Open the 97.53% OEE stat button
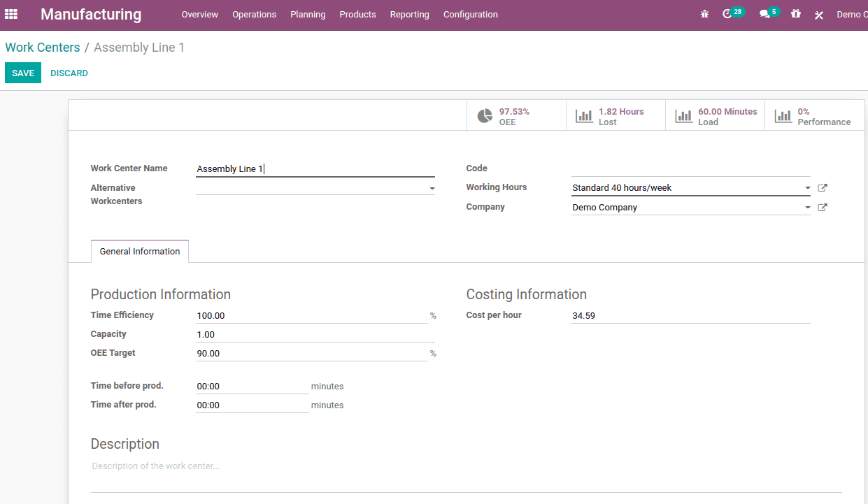The width and height of the screenshot is (868, 504). pyautogui.click(x=516, y=115)
